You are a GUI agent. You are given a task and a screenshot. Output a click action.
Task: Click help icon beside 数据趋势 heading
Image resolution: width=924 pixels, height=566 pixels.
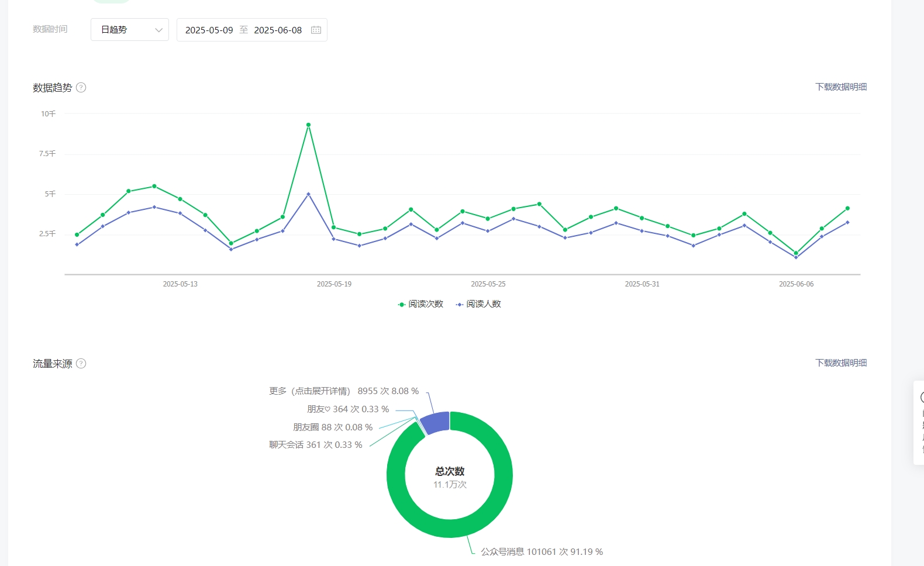[x=81, y=88]
